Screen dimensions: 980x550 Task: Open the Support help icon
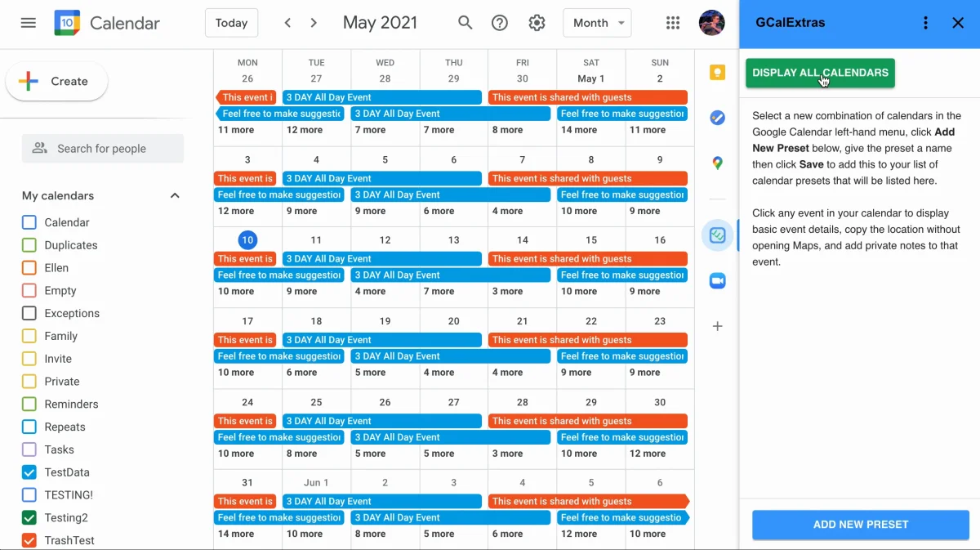(x=500, y=23)
